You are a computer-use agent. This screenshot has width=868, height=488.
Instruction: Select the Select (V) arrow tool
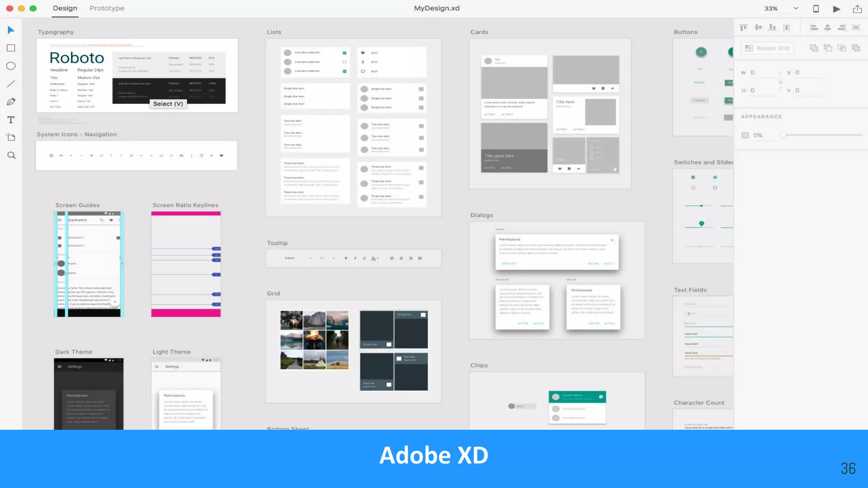[11, 30]
